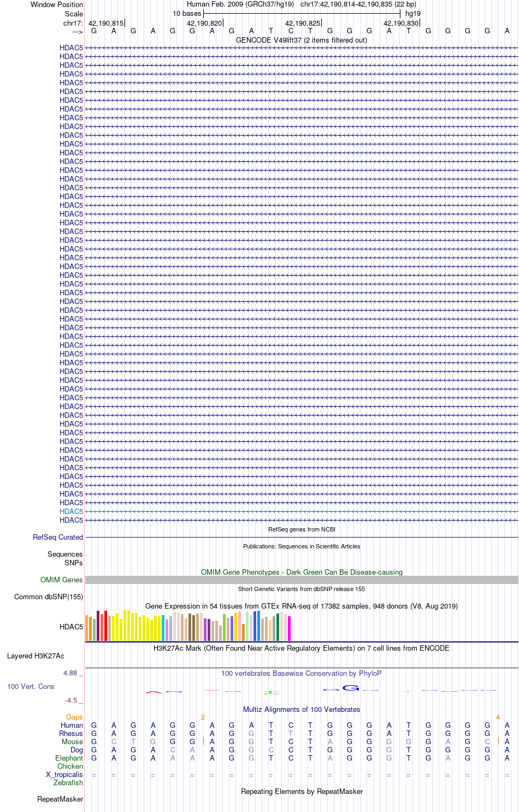
Task: Click the chr17:42,190,814-42,190,835 (22 bp) range text
Action: point(358,4)
